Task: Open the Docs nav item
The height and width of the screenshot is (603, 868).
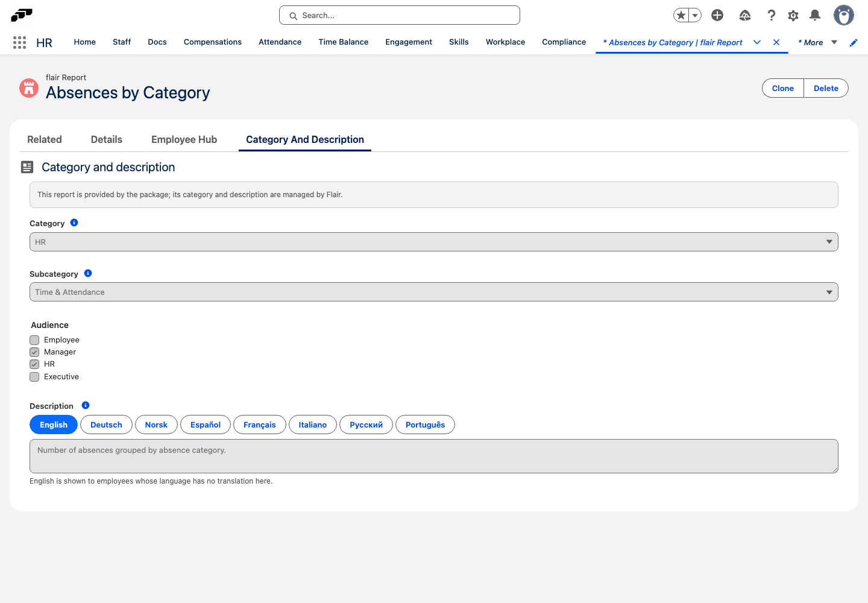Action: [x=157, y=42]
